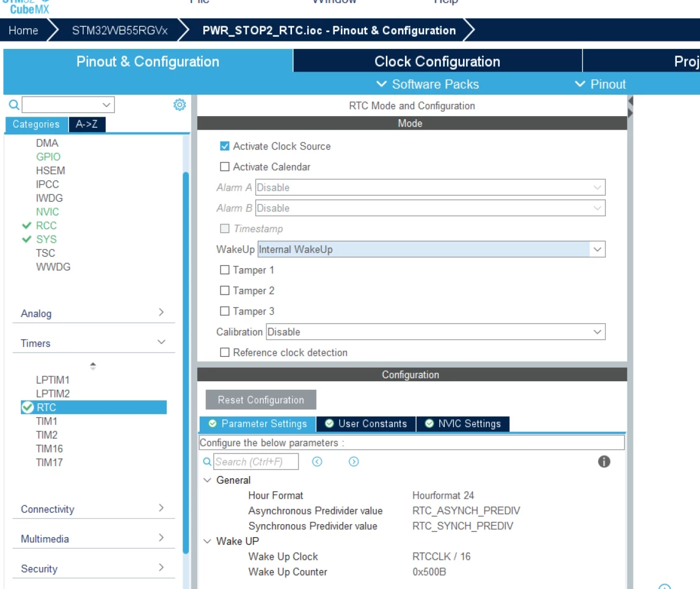Click the RTC_SYNCH_PREDIV value
The image size is (700, 589).
tap(463, 526)
